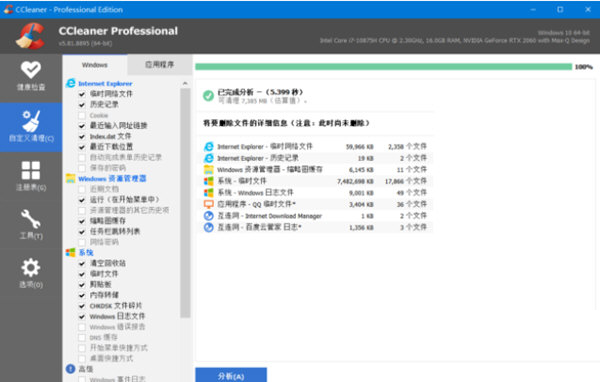Screen dimensions: 600x382
Task: Click the green analysis progress bar
Action: (x=383, y=67)
